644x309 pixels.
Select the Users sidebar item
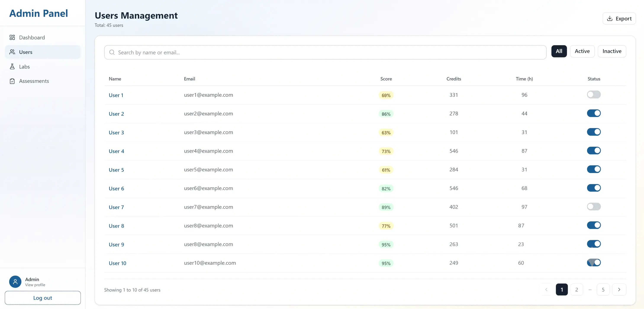pos(43,52)
